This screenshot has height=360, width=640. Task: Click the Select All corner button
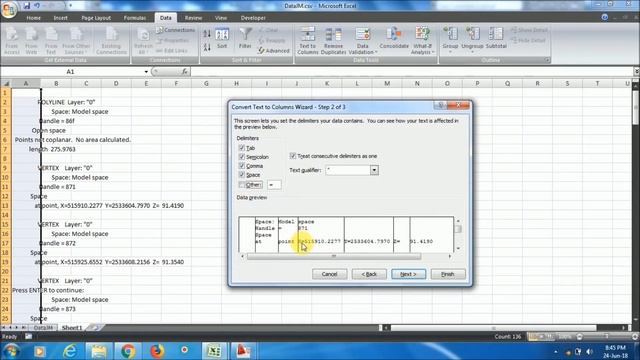click(6, 83)
